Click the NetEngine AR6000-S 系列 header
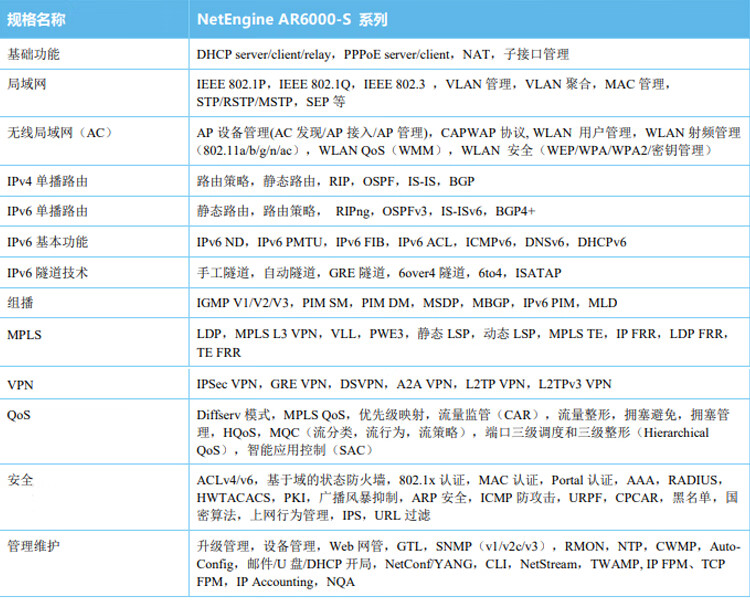The height and width of the screenshot is (610, 750). pos(290,19)
